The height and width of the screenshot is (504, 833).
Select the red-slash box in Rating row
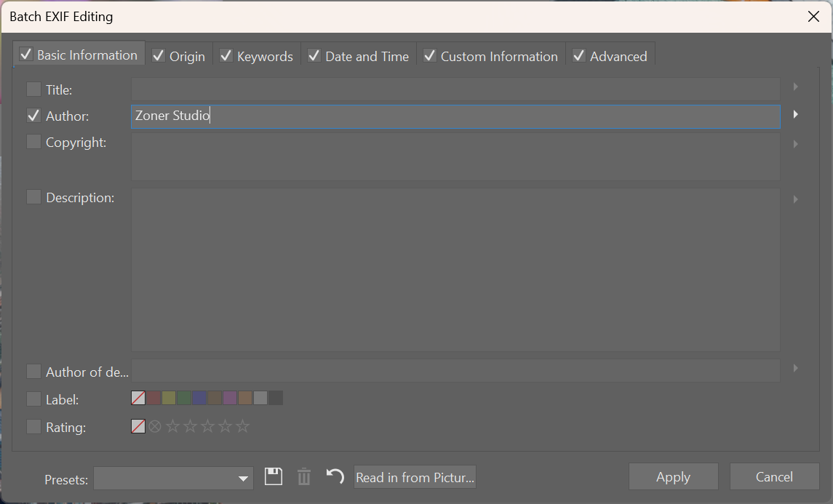tap(138, 426)
